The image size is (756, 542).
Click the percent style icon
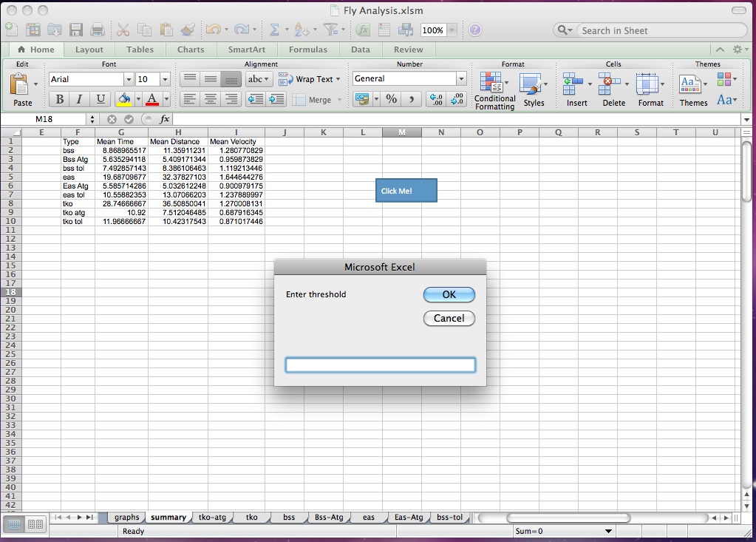tap(392, 99)
